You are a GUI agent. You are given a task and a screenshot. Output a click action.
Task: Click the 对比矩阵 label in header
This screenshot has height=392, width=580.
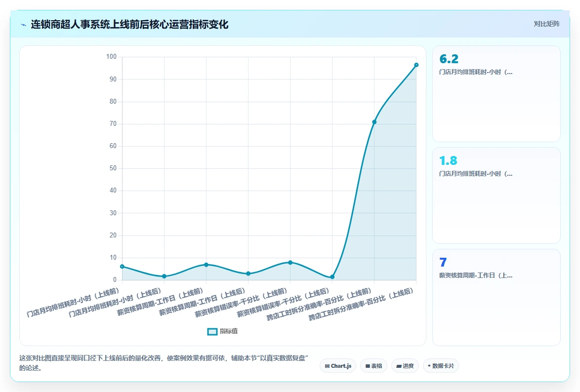click(x=547, y=24)
